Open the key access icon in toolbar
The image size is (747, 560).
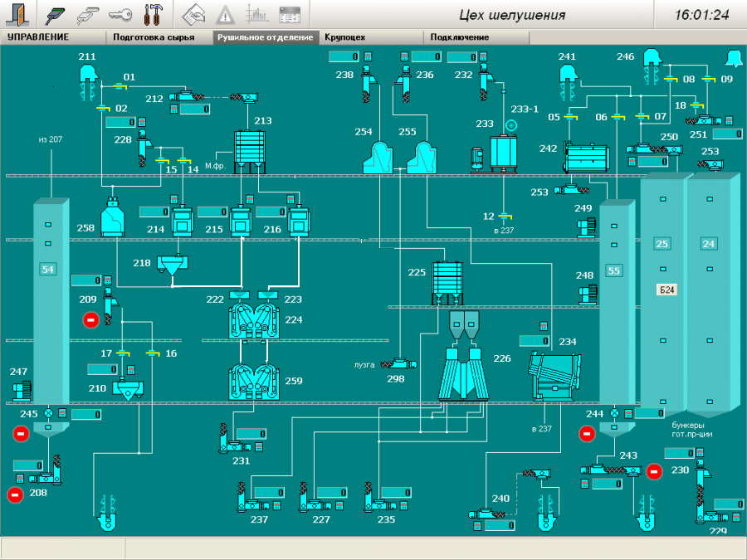(x=119, y=13)
